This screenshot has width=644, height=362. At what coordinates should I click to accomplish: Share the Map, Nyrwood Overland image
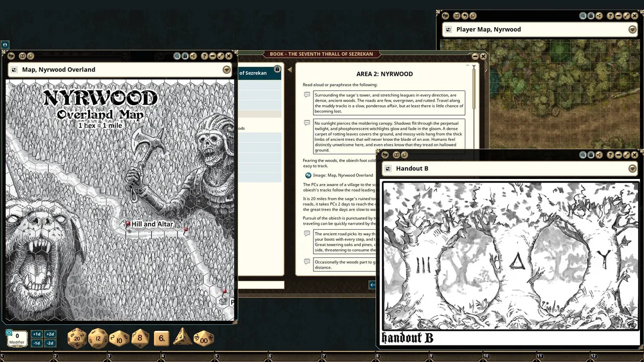point(193,56)
